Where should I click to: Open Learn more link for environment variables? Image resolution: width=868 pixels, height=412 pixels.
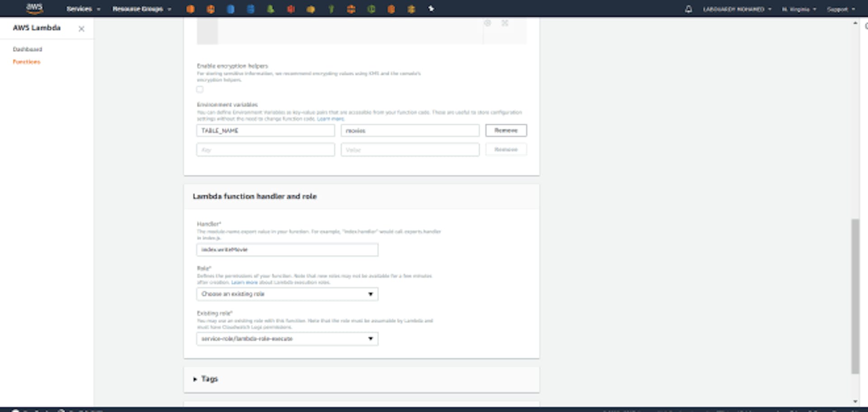coord(330,119)
